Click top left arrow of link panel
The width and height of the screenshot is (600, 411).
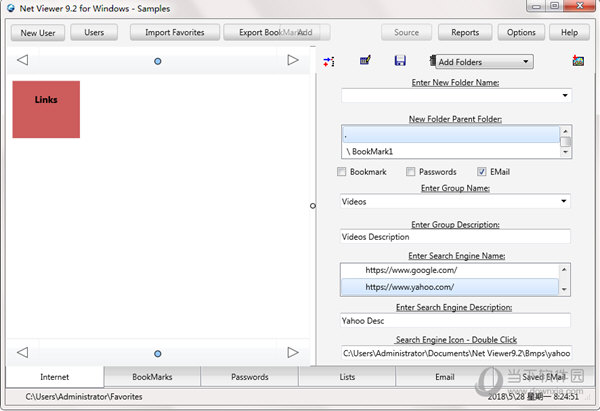23,60
